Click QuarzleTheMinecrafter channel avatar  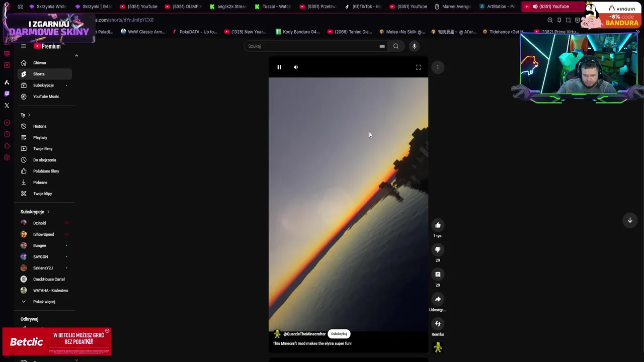(x=277, y=334)
